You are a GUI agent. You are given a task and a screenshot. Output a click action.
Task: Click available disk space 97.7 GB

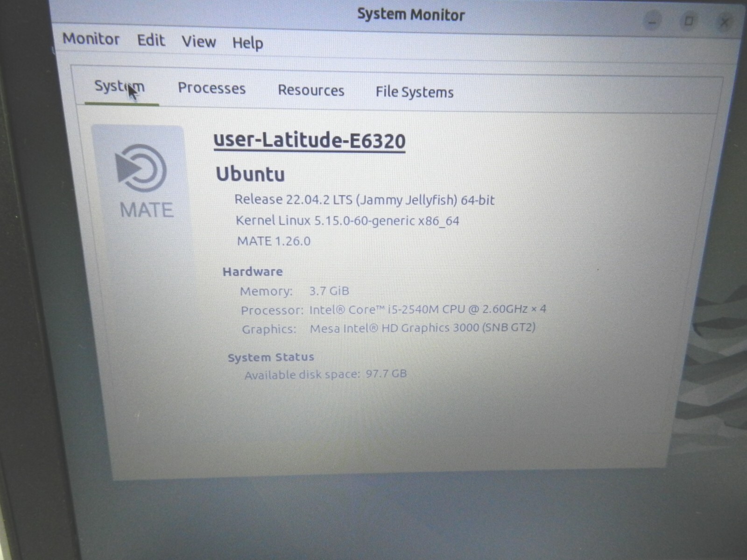tap(326, 374)
